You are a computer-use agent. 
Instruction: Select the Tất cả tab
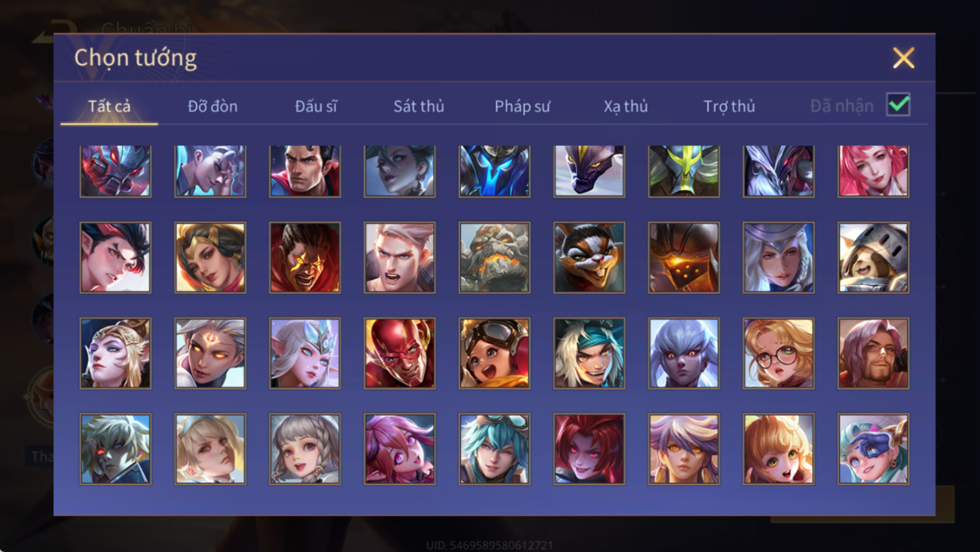coord(109,106)
